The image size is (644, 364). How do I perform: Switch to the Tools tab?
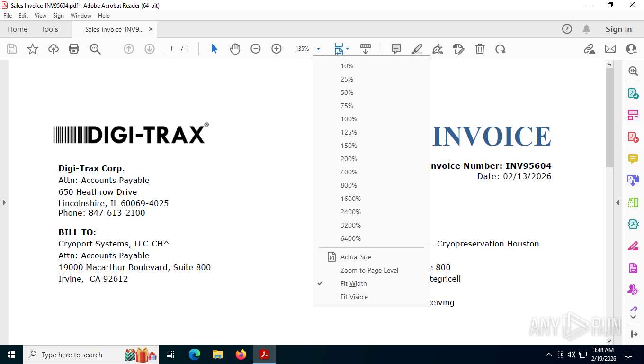(x=50, y=29)
